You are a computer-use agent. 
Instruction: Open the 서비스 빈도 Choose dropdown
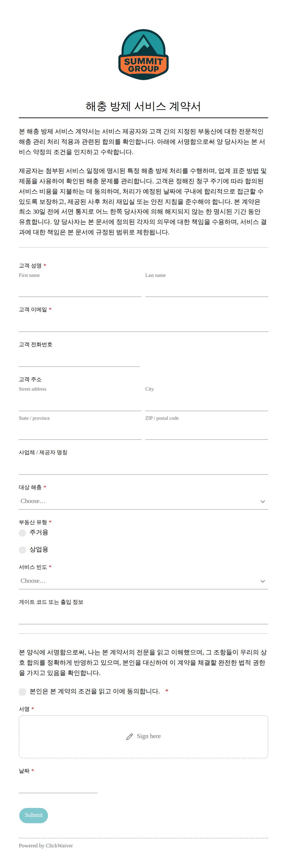[x=143, y=581]
